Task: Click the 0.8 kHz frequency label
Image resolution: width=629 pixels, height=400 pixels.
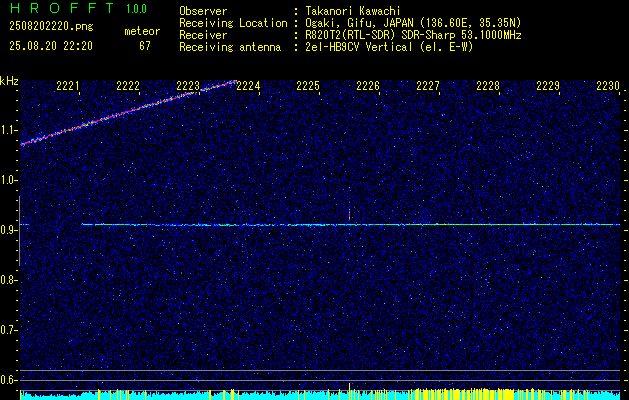Action: (7, 280)
